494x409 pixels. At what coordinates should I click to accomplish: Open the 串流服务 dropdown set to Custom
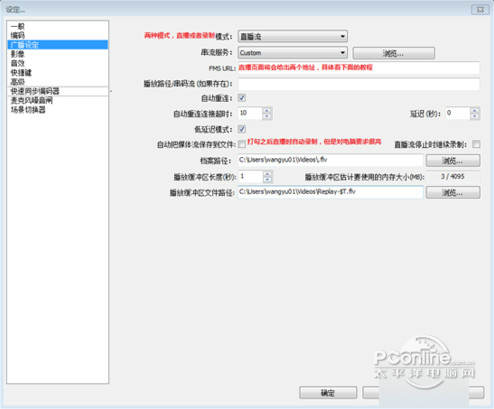coord(293,53)
